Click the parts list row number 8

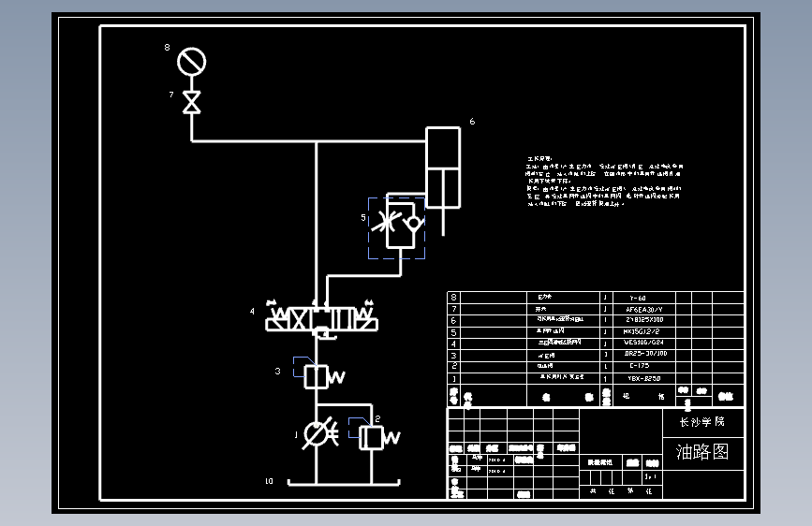point(453,298)
